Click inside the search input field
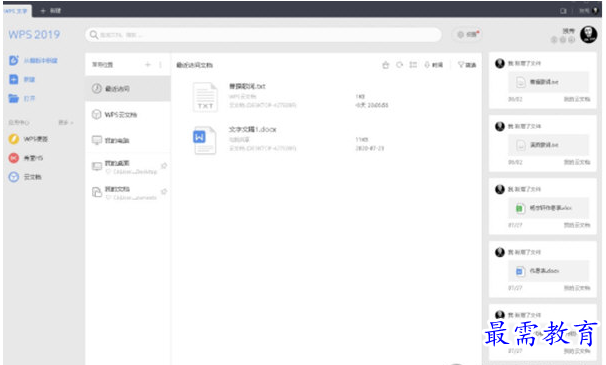 [x=263, y=35]
